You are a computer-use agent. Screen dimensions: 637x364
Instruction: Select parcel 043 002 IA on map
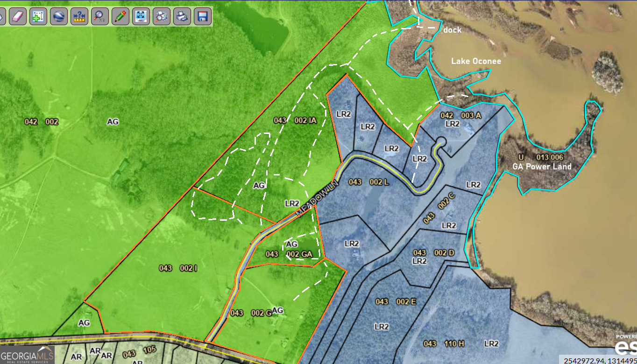[x=295, y=120]
